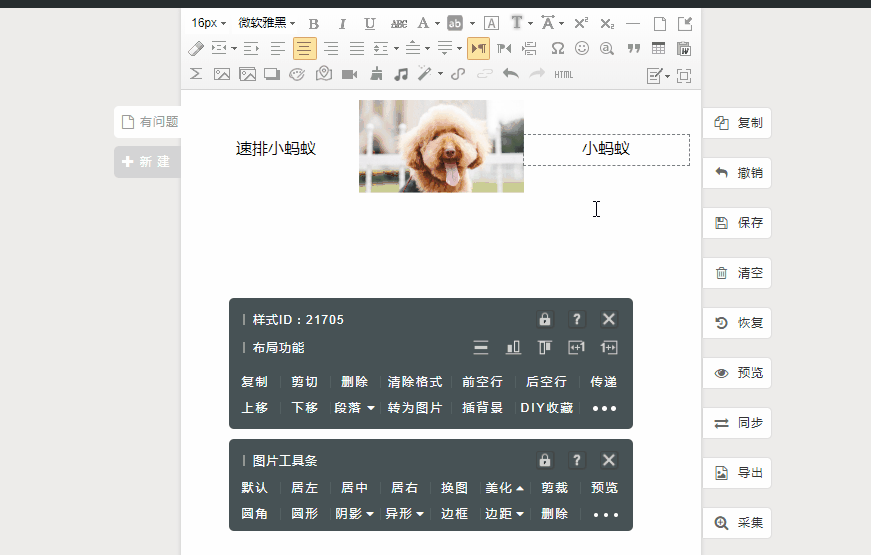Click the 导出 export button

coord(737,473)
